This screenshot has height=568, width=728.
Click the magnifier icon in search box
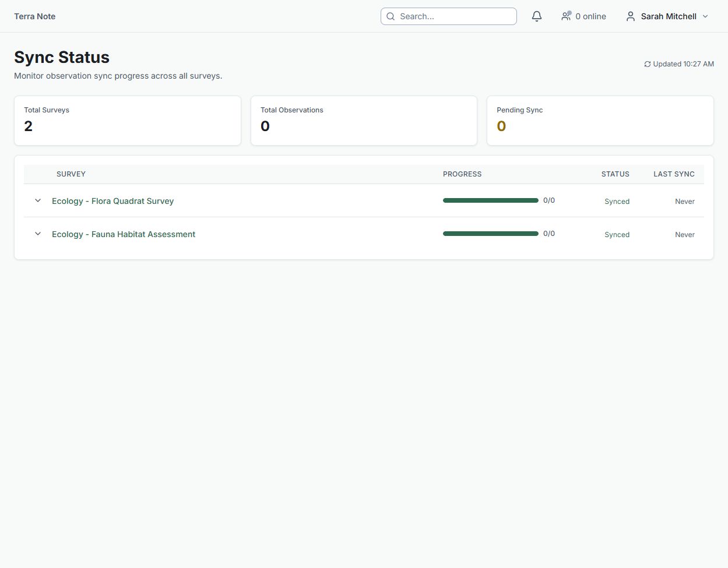click(391, 16)
